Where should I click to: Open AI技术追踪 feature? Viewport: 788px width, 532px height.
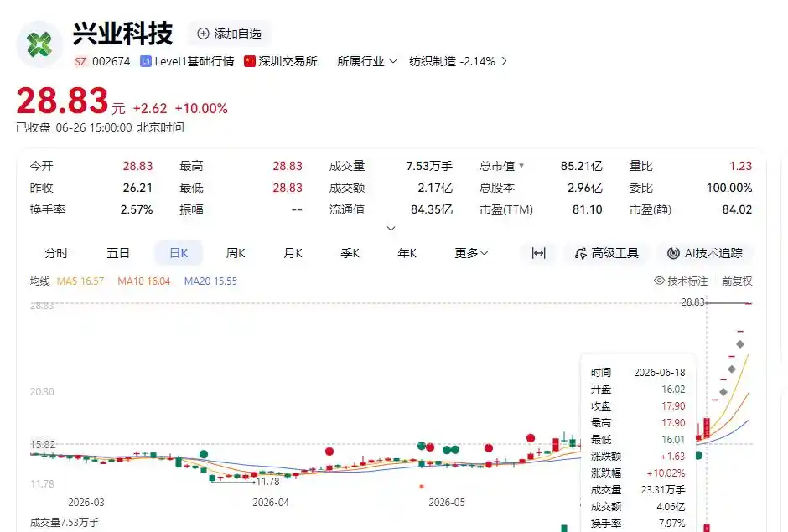704,253
